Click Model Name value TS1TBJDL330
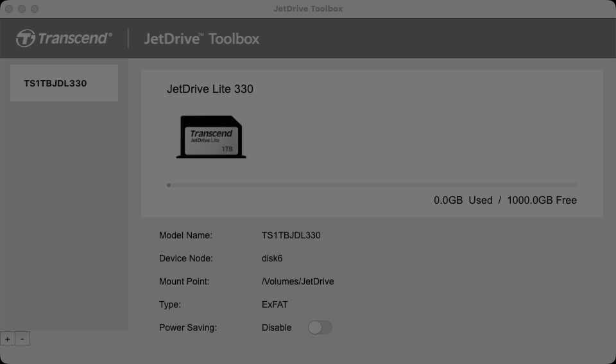 click(x=291, y=235)
